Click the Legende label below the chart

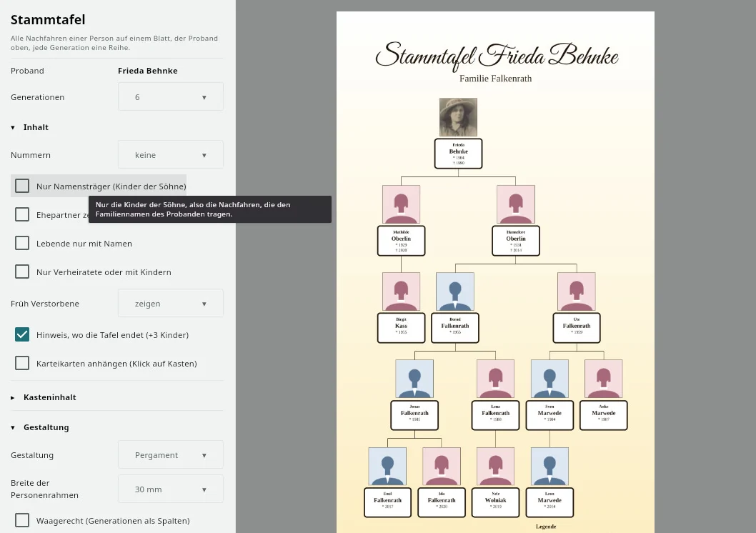click(x=546, y=527)
